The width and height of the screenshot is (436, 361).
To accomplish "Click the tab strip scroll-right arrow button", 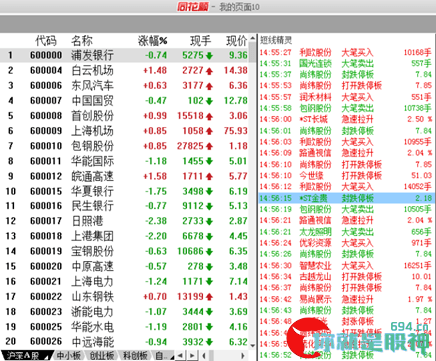I will click(192, 356).
